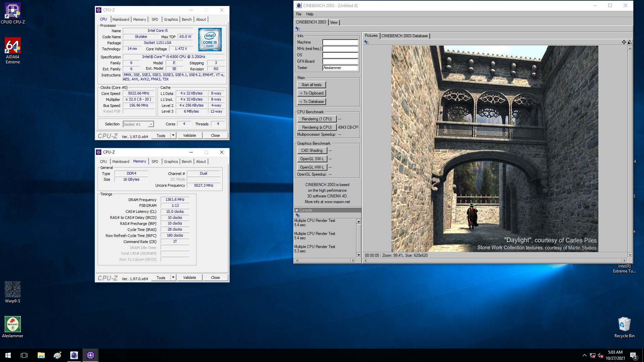
Task: Open CINEBENCH 2003 Database tab
Action: pos(405,36)
